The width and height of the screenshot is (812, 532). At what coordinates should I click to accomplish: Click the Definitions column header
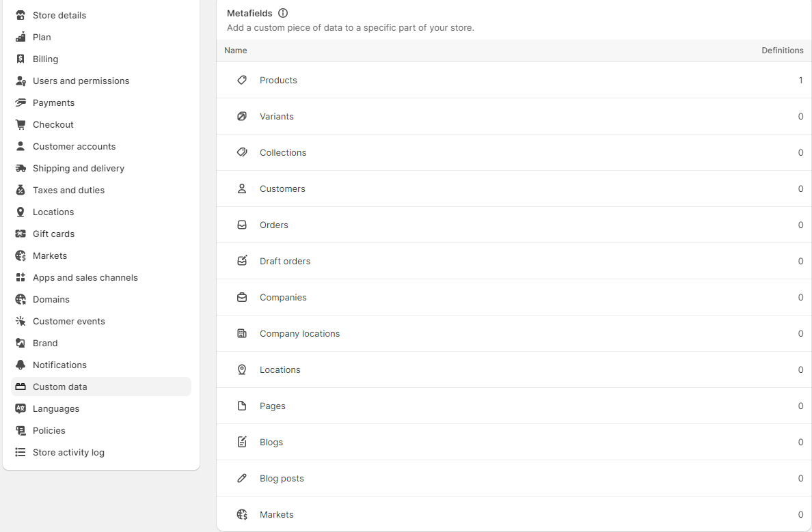(x=783, y=50)
